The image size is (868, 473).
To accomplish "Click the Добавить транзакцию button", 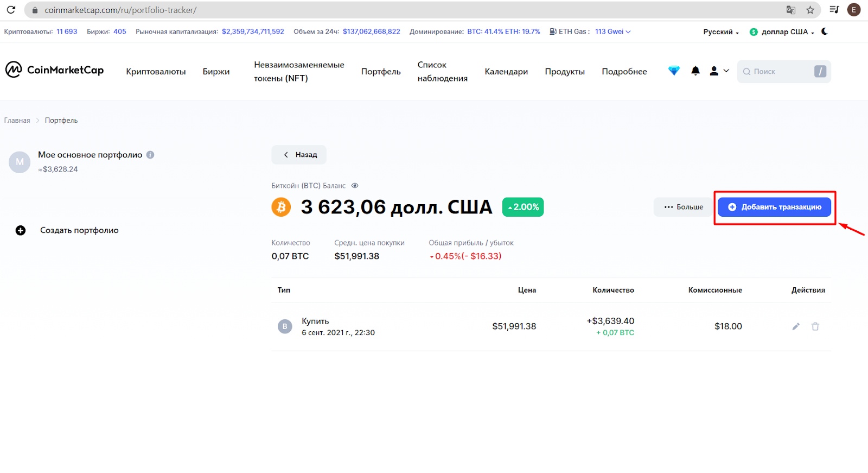I will point(774,207).
